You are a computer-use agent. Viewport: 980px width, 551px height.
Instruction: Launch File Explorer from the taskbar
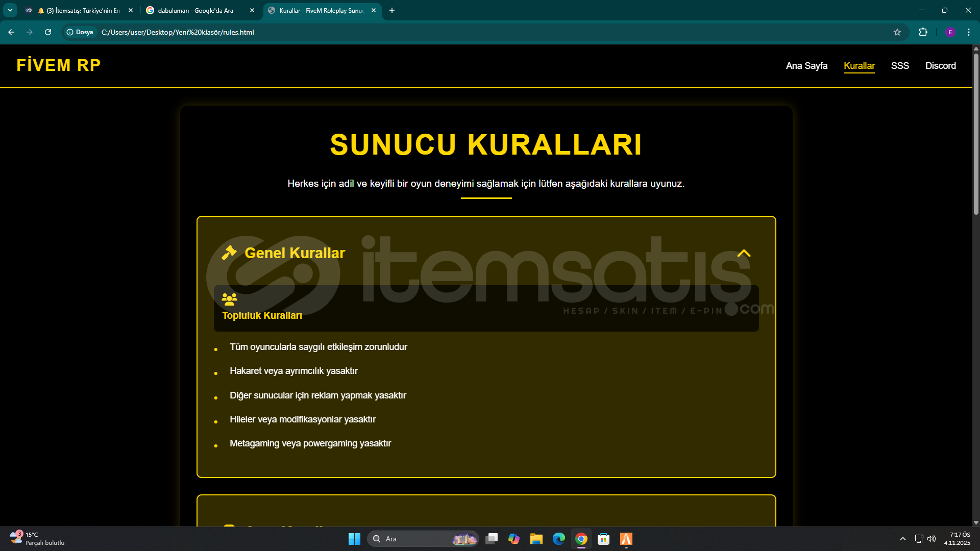536,539
